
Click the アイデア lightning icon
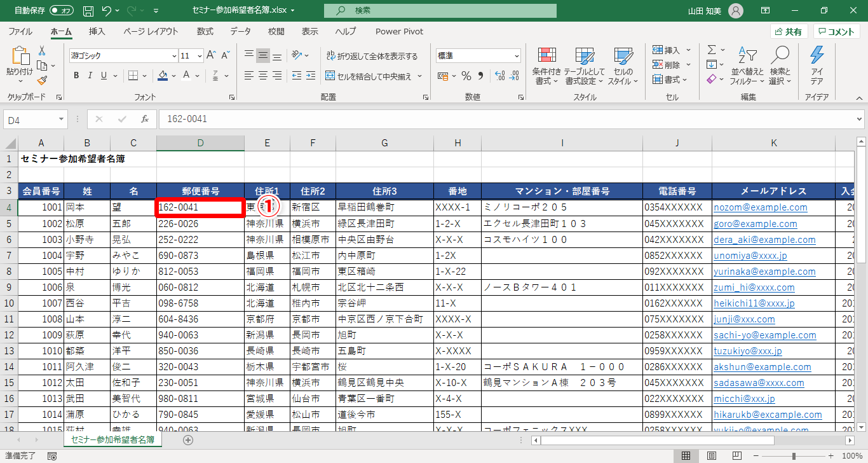point(817,66)
